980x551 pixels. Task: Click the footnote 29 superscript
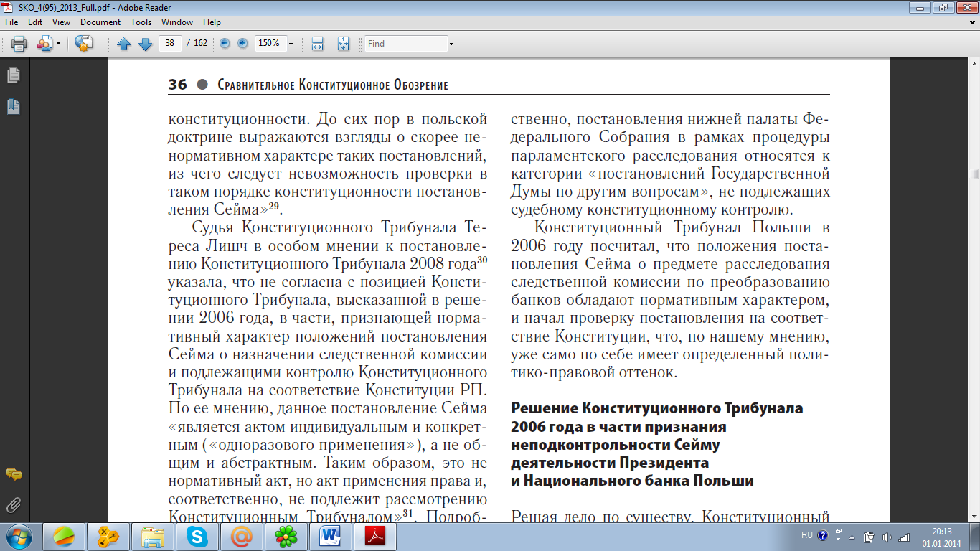[273, 207]
